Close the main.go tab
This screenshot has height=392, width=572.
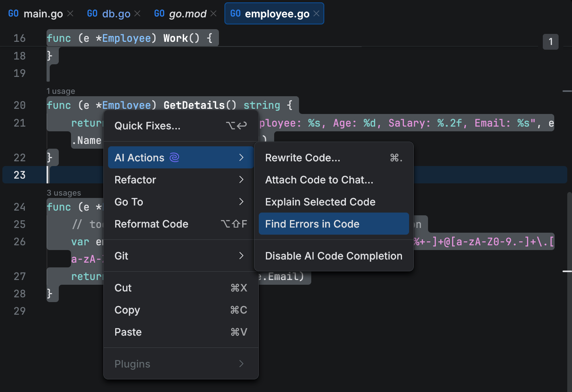pyautogui.click(x=70, y=14)
